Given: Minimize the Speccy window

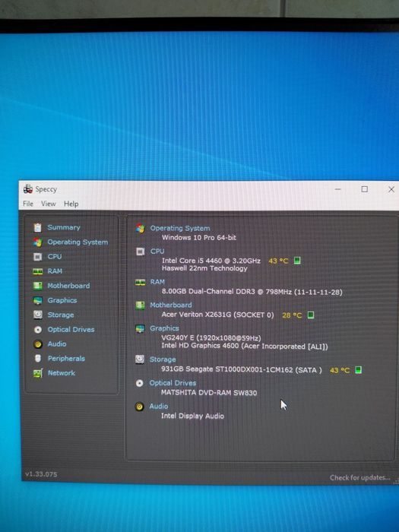Looking at the screenshot, I should (x=338, y=189).
